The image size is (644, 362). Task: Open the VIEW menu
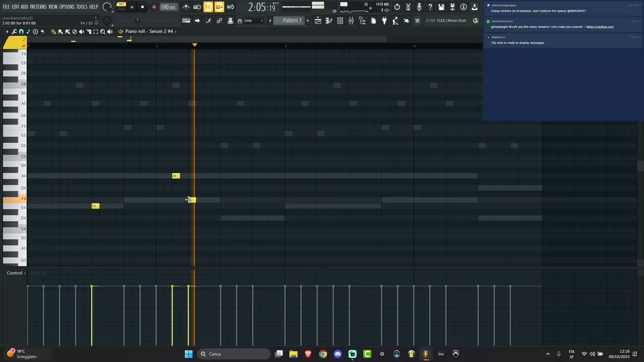click(x=53, y=7)
